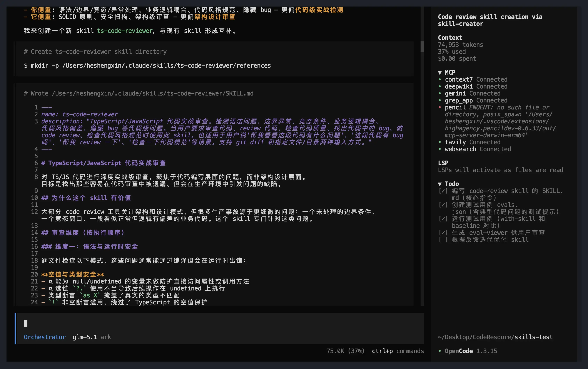Click the ts-code-reviewer green skill name
Image resolution: width=588 pixels, height=369 pixels.
(125, 31)
